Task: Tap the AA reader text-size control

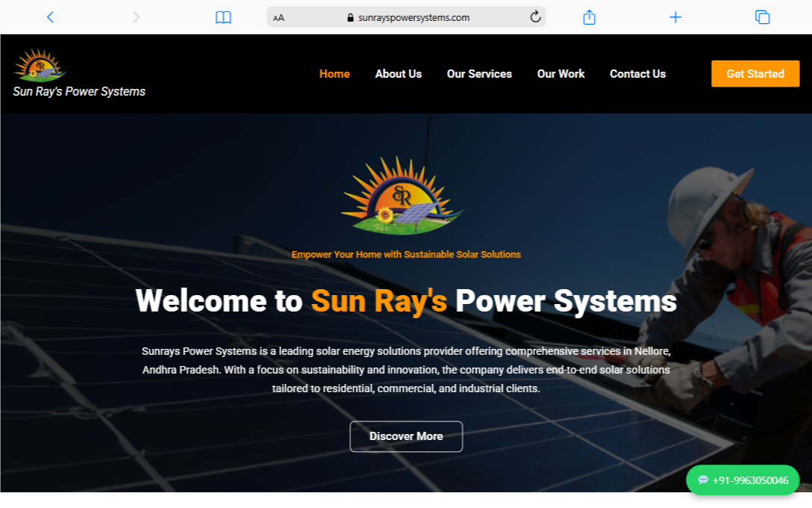Action: (278, 18)
